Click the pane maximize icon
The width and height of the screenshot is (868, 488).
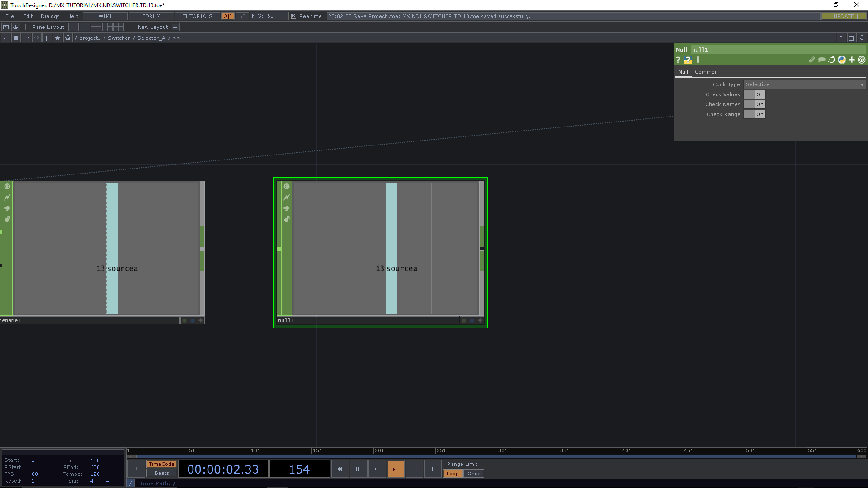[851, 38]
